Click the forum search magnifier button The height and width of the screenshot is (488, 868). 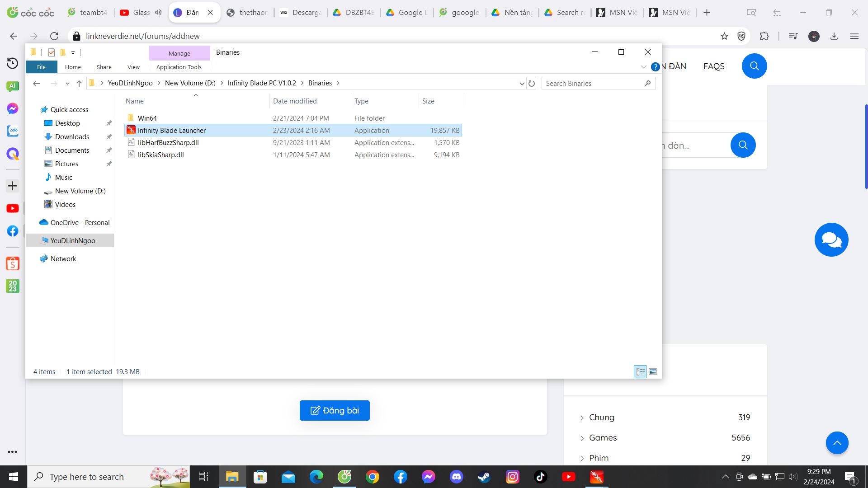[x=743, y=145]
